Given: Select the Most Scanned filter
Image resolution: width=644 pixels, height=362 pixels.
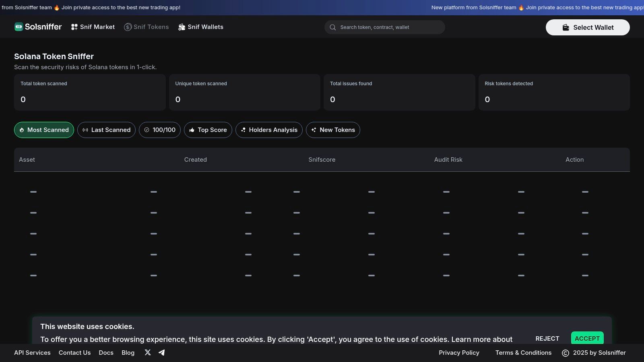Looking at the screenshot, I should (x=44, y=130).
